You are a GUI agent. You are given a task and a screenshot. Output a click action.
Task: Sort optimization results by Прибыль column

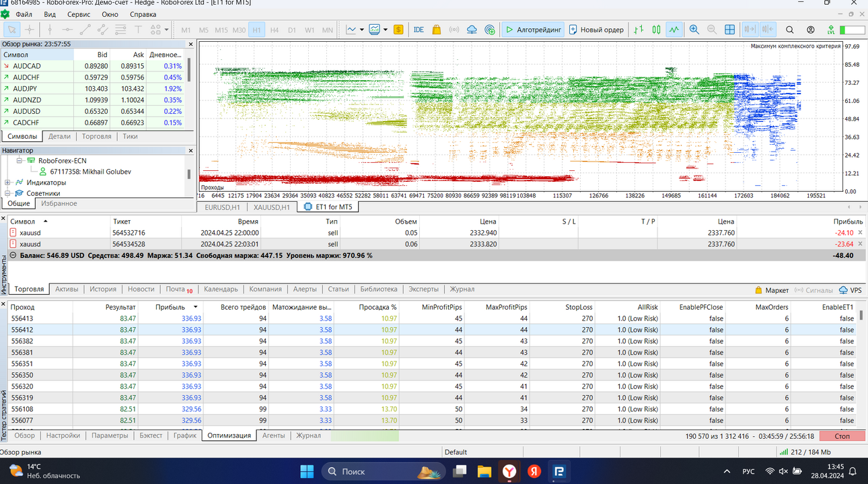(170, 307)
